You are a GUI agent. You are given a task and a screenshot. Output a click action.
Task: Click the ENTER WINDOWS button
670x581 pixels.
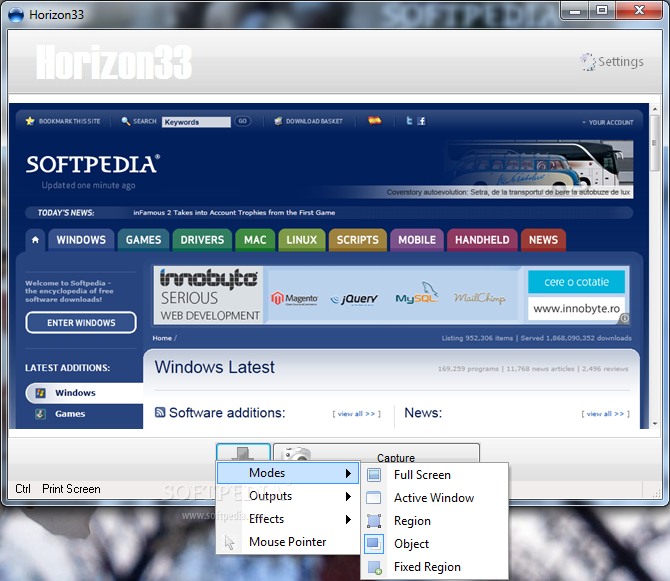tap(81, 323)
